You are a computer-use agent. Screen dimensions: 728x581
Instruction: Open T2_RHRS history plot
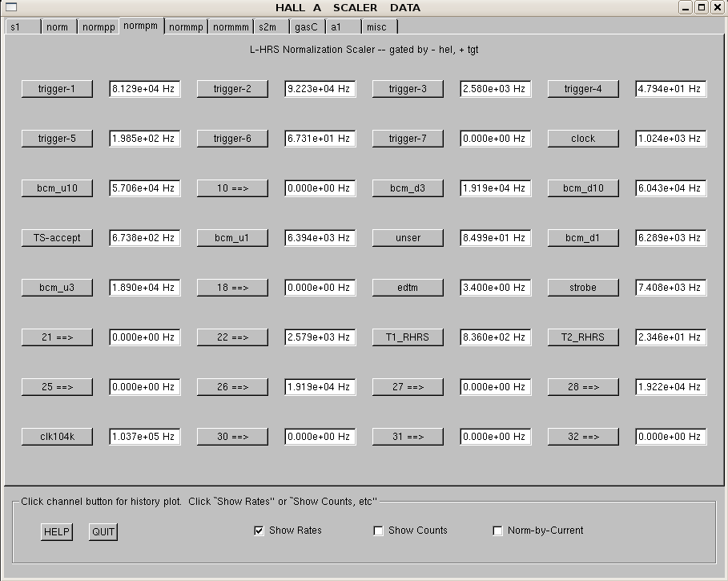[584, 337]
